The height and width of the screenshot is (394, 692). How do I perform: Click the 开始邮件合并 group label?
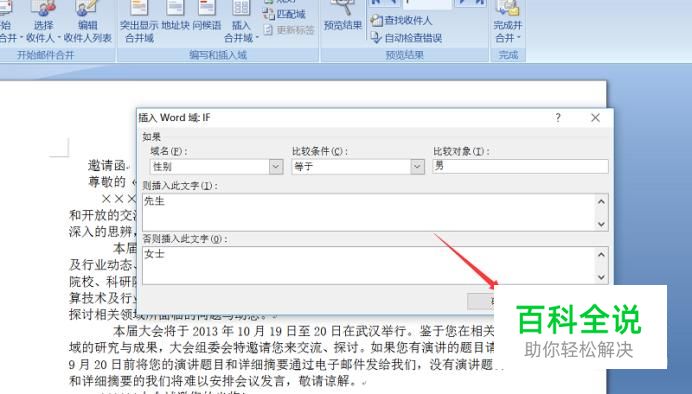pos(45,55)
